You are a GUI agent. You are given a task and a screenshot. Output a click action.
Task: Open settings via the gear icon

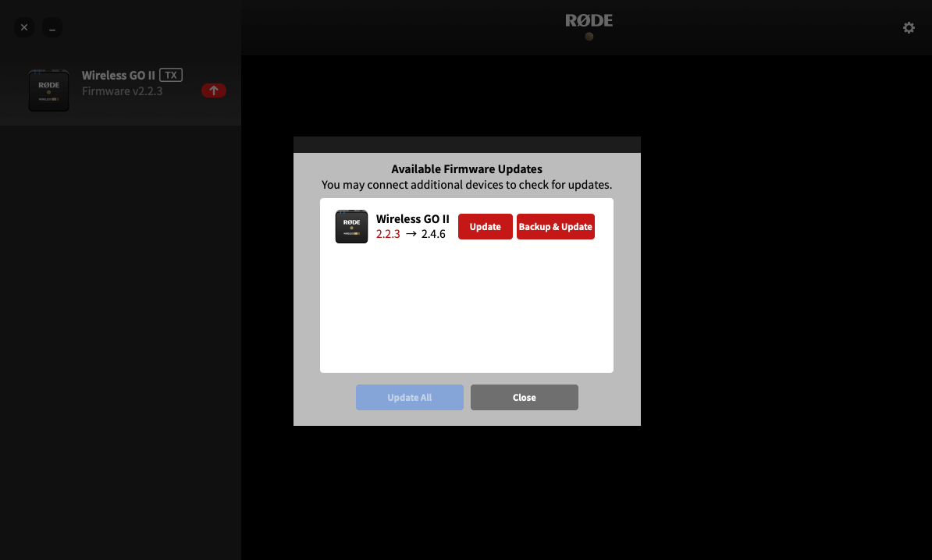tap(909, 27)
